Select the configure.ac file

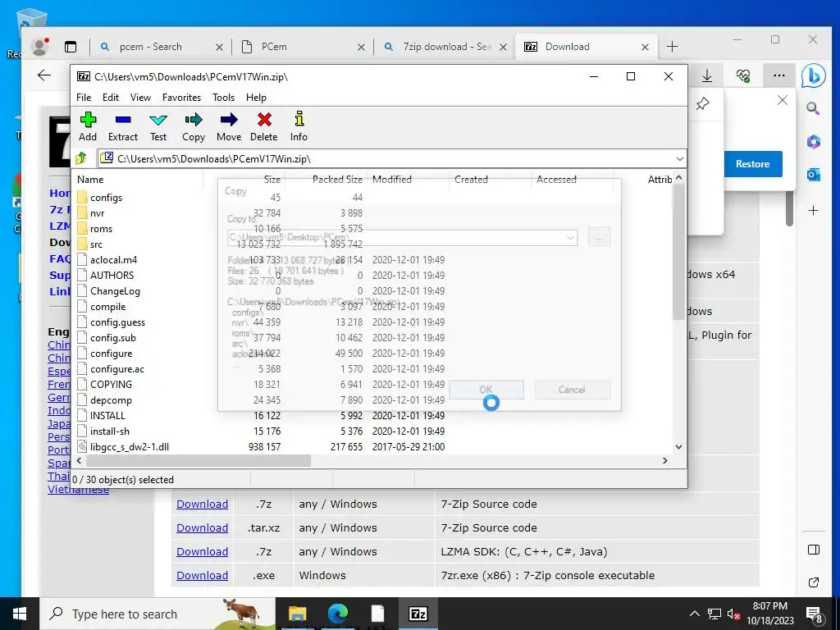coord(116,369)
